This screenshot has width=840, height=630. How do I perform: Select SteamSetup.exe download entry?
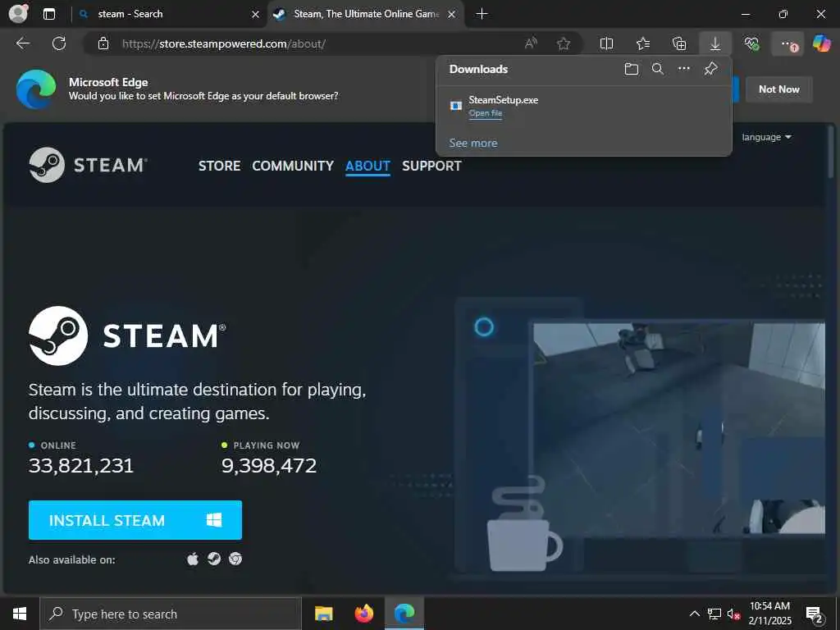(x=584, y=106)
